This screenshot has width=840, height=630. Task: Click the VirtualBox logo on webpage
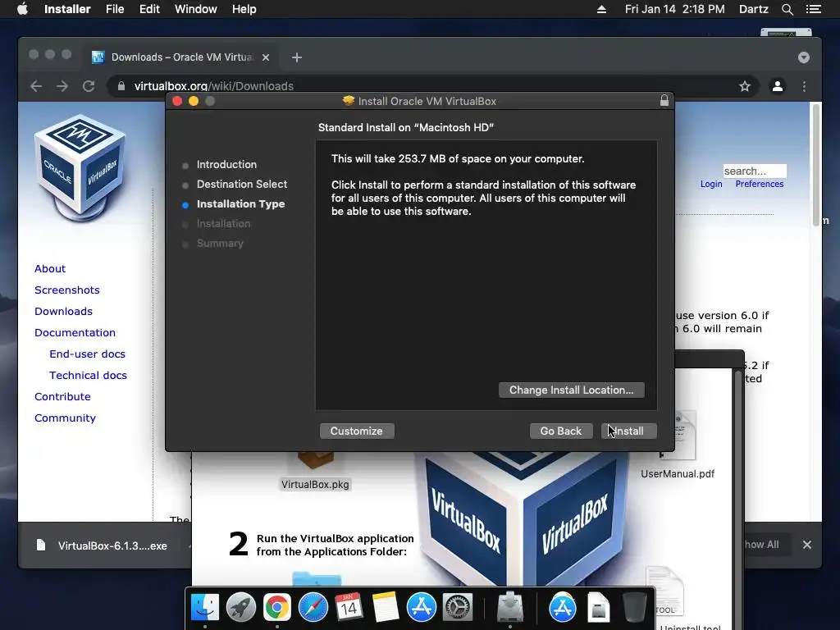[x=80, y=167]
